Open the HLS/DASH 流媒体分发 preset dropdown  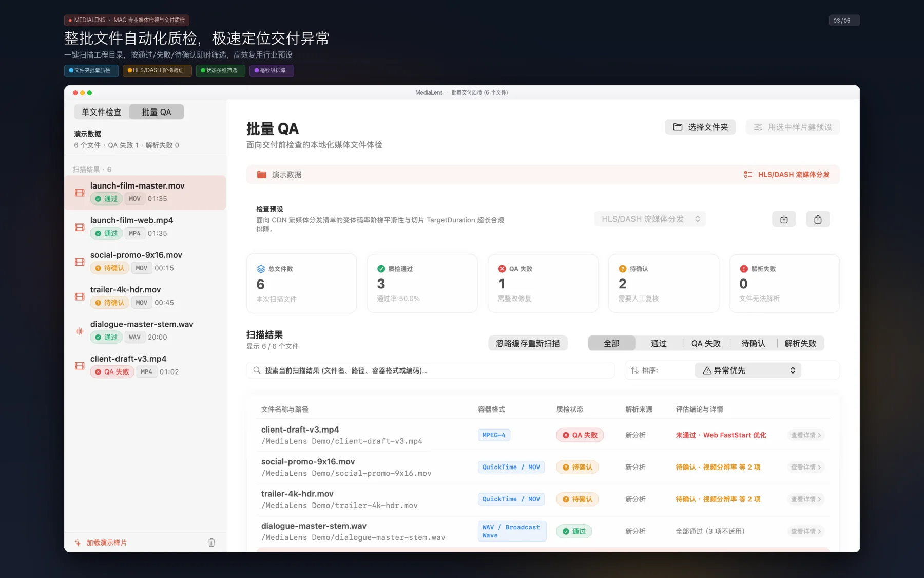[x=650, y=219]
